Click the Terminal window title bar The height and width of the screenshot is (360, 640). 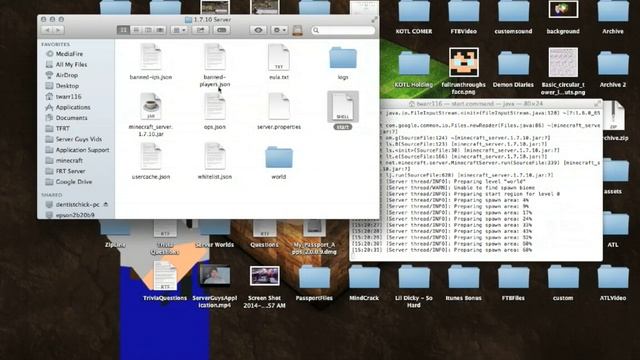(491, 104)
